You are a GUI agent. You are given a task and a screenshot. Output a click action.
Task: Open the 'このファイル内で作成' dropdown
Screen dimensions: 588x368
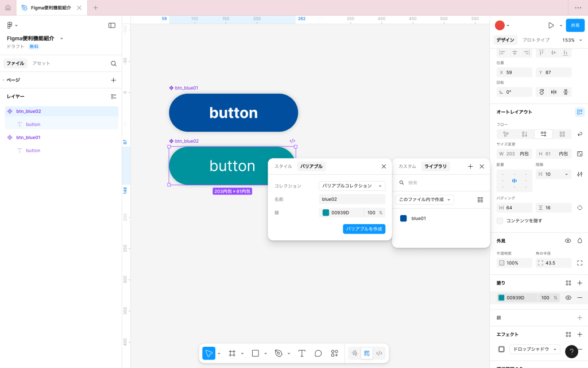pos(424,200)
